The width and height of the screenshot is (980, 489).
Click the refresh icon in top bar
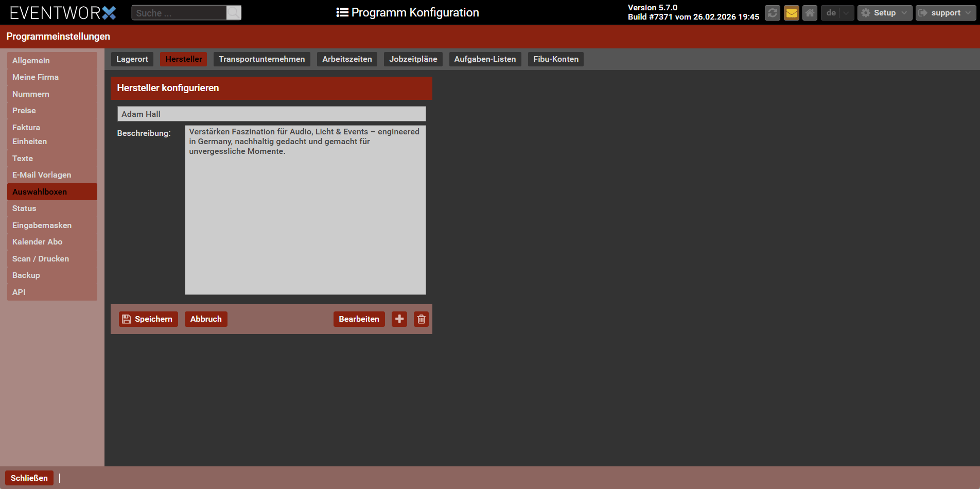[772, 13]
